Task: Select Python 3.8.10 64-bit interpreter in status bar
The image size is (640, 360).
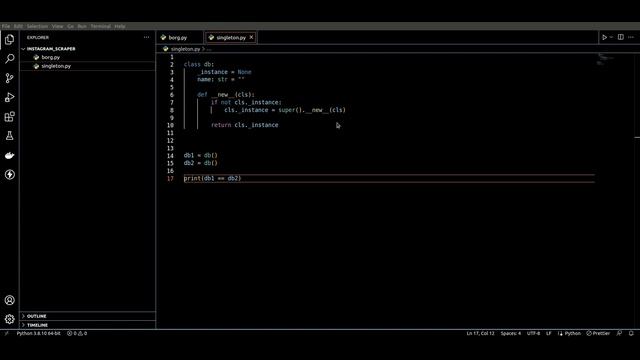Action: 38,333
